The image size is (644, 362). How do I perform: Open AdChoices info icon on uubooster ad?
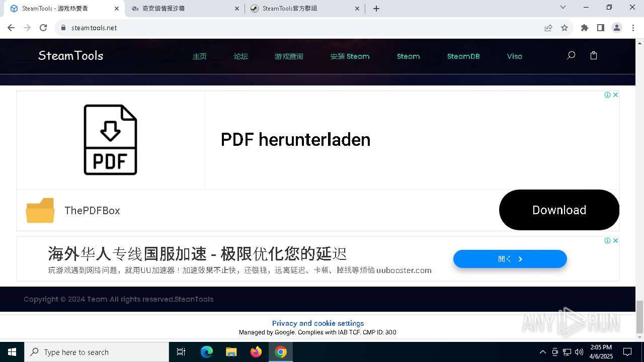(607, 240)
